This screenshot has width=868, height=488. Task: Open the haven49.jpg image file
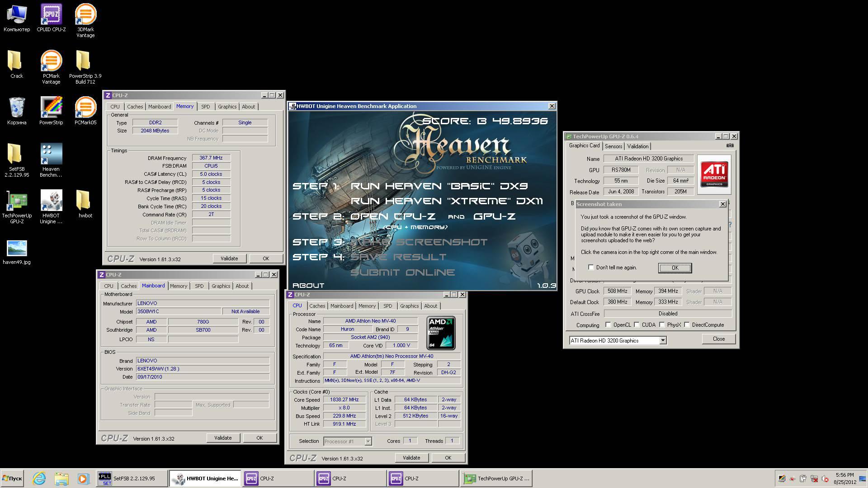coord(17,252)
